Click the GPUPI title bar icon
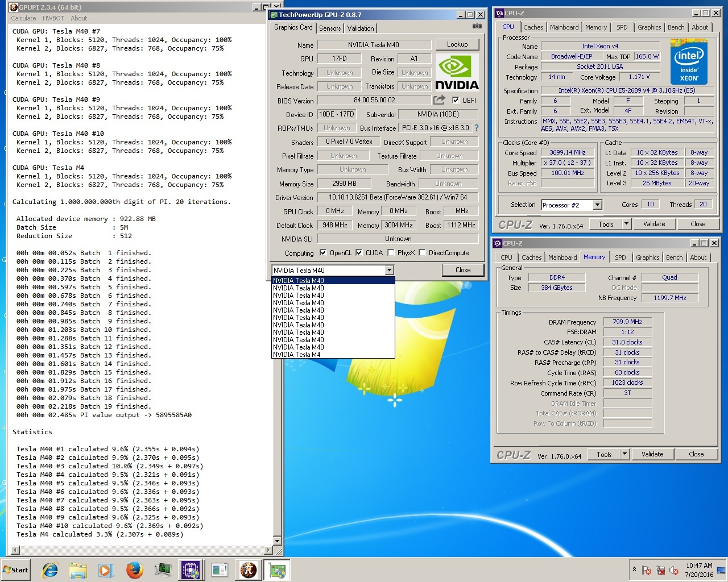The width and height of the screenshot is (728, 582). [x=14, y=7]
